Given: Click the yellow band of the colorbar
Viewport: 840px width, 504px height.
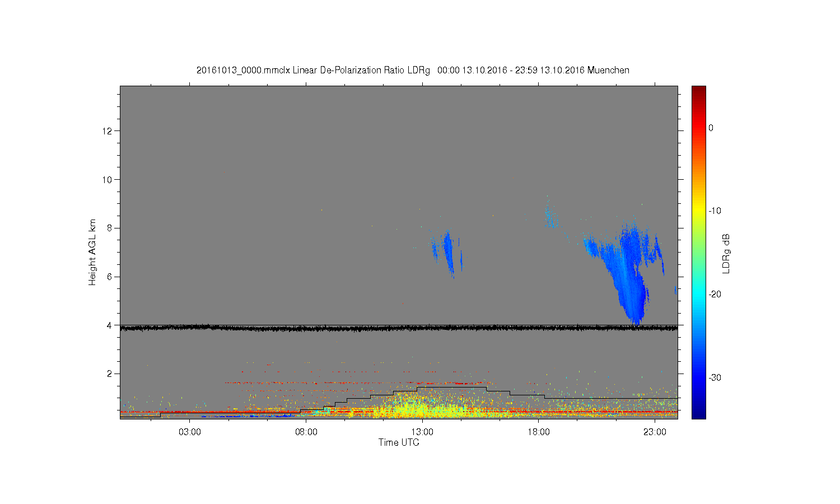Looking at the screenshot, I should point(698,211).
